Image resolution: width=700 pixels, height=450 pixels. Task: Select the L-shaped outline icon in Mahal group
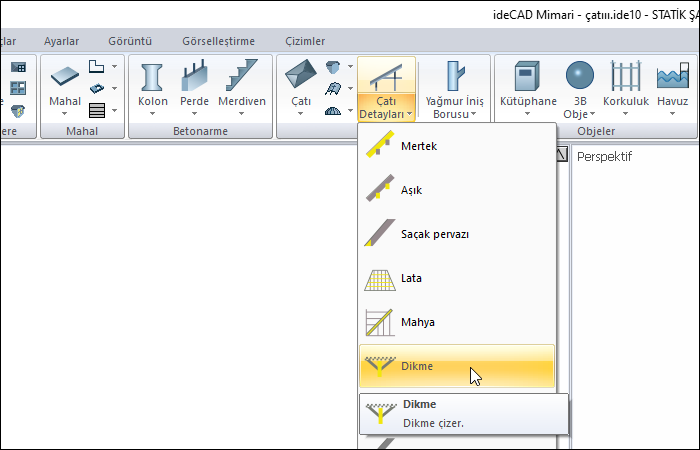tap(96, 67)
